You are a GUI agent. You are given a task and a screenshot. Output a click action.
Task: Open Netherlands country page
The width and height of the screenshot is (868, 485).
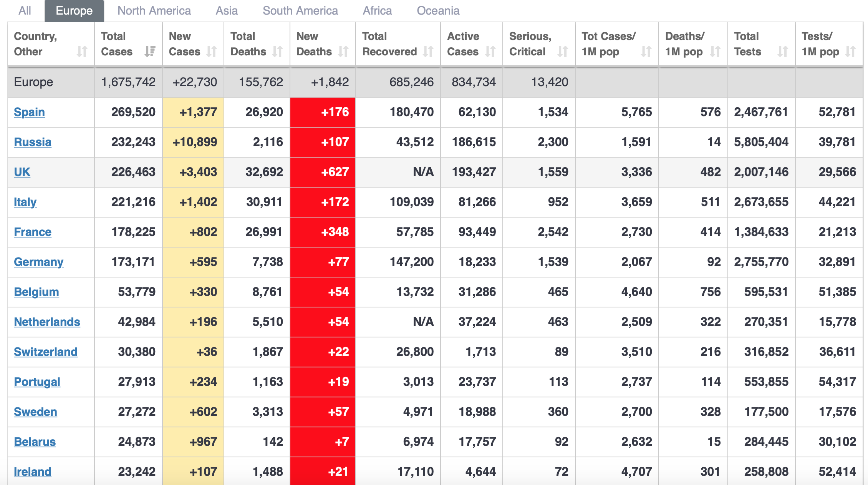(x=47, y=322)
